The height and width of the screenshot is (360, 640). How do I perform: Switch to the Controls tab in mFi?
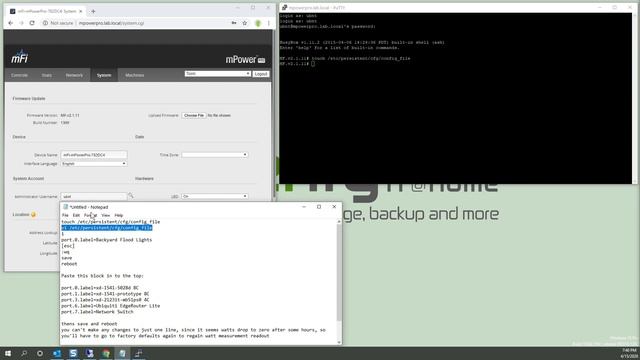pos(19,75)
